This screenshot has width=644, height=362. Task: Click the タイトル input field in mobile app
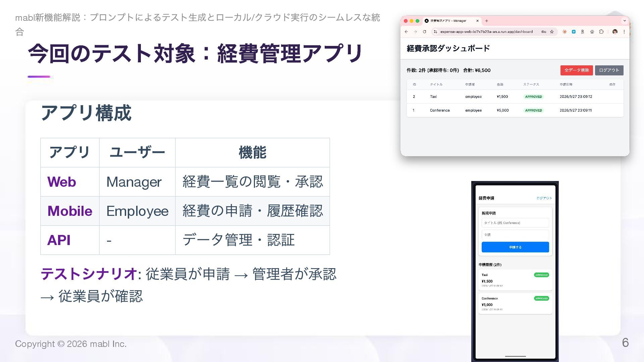click(515, 223)
